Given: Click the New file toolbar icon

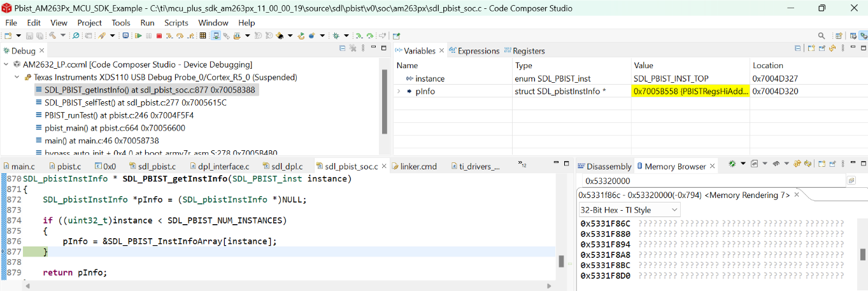Looking at the screenshot, I should click(8, 36).
